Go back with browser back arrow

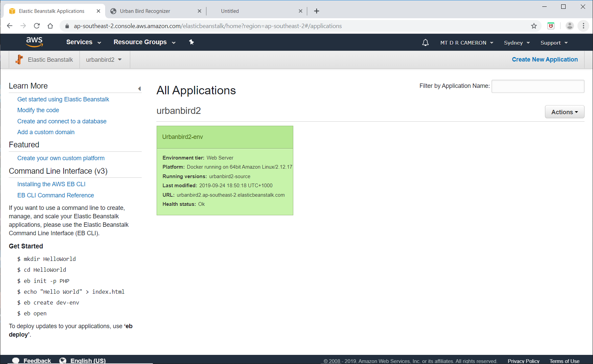(x=9, y=26)
